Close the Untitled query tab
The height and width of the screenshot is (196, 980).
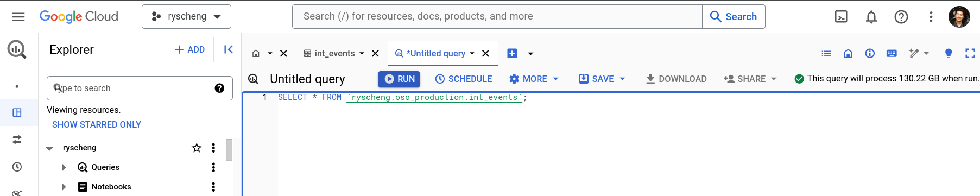[485, 53]
